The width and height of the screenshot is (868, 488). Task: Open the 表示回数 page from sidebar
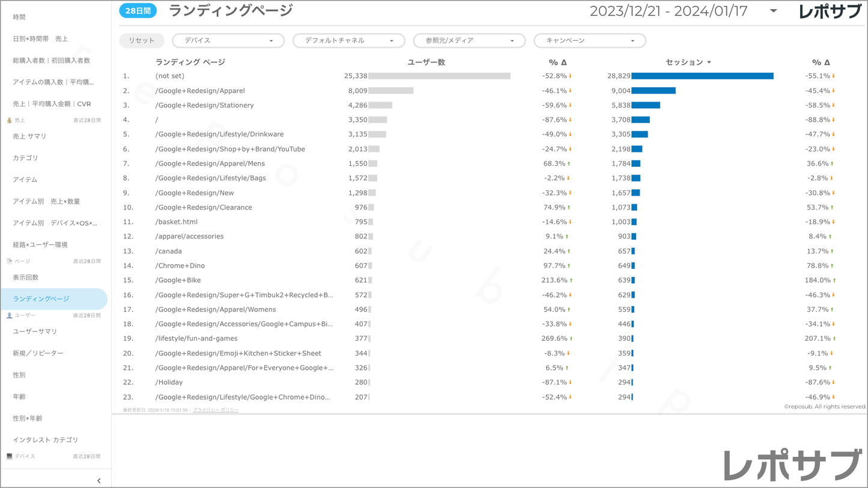(25, 277)
